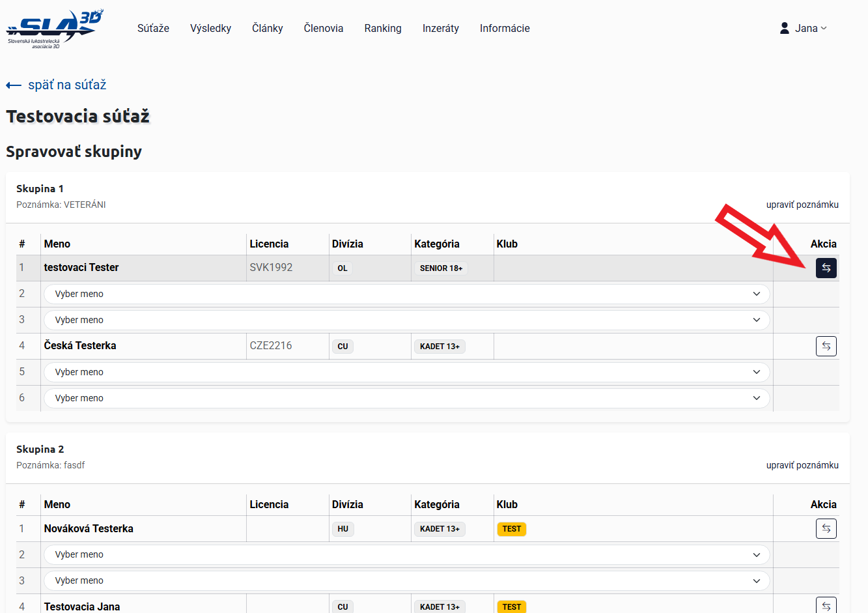Expand name selector in Skupina 1 row 3

(406, 320)
